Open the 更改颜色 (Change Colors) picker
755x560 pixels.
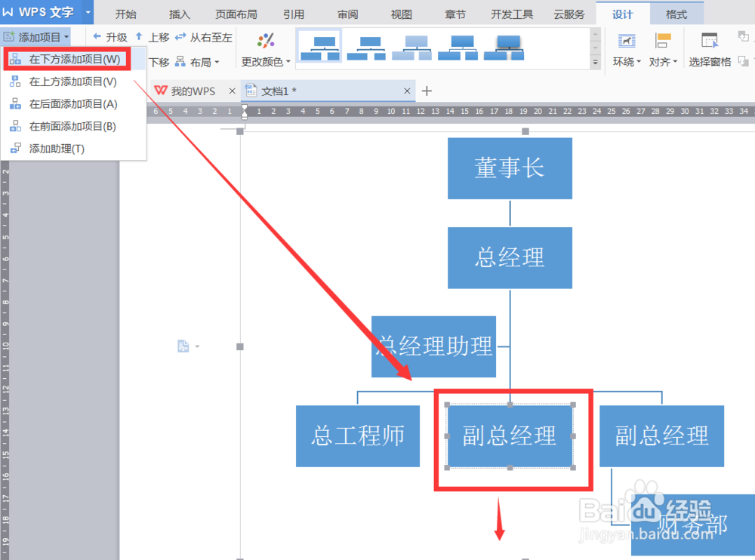tap(265, 48)
